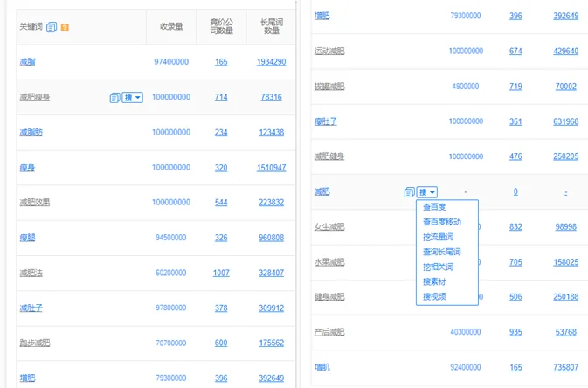588x388 pixels.
Task: Open long-tail count 70002 for 拔罐减肥
Action: [566, 87]
